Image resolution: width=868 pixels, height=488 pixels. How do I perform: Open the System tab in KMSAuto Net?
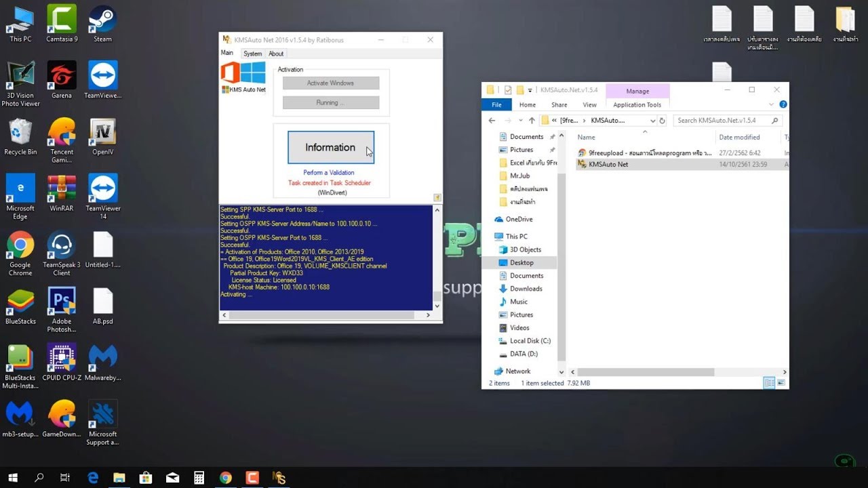[252, 54]
